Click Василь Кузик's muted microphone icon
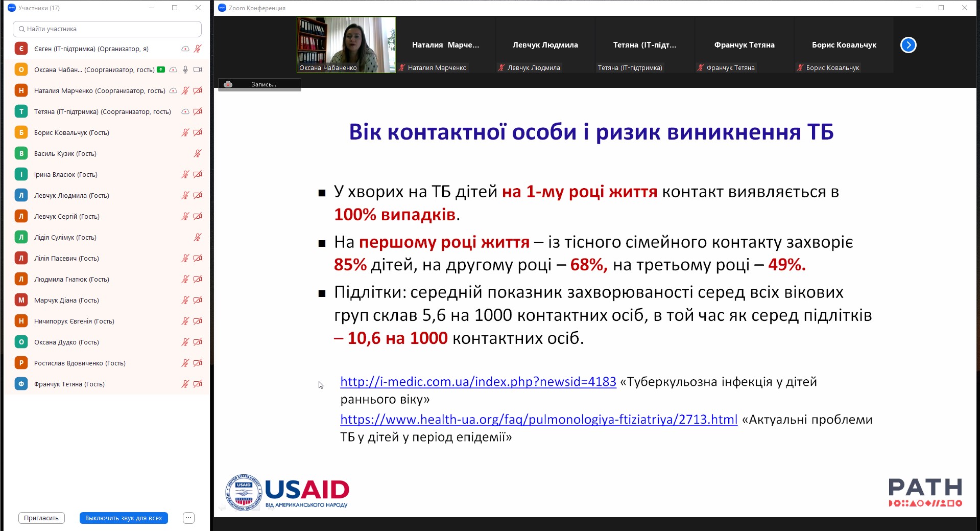Image resolution: width=980 pixels, height=531 pixels. pyautogui.click(x=198, y=153)
